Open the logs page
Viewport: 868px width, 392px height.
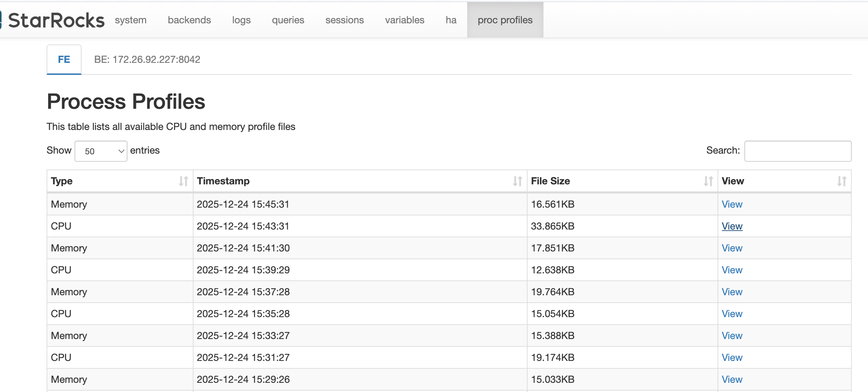(241, 20)
